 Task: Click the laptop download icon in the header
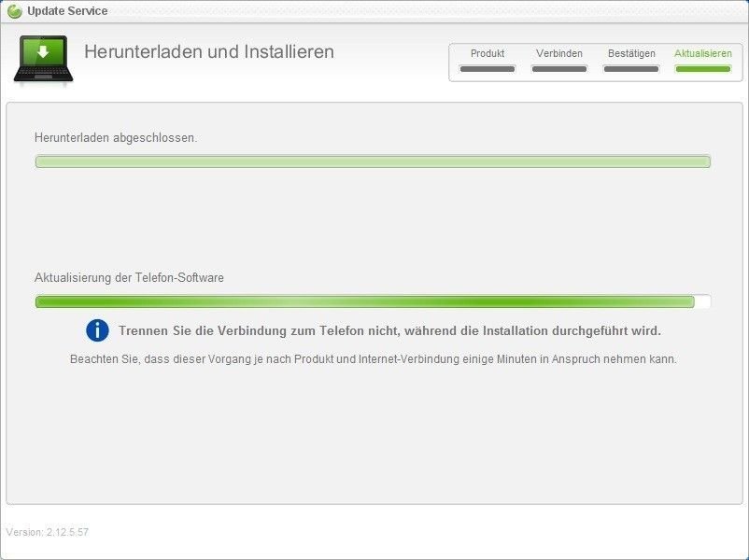point(44,60)
